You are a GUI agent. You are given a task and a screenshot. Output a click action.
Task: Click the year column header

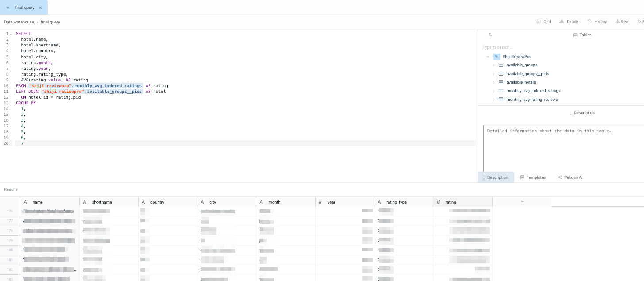click(x=345, y=202)
